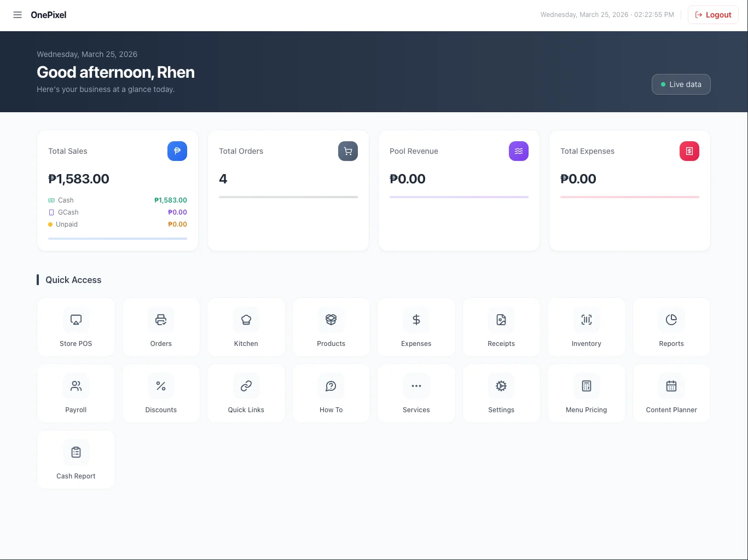This screenshot has height=560, width=748.
Task: Open the Settings gear tile
Action: pos(501,394)
